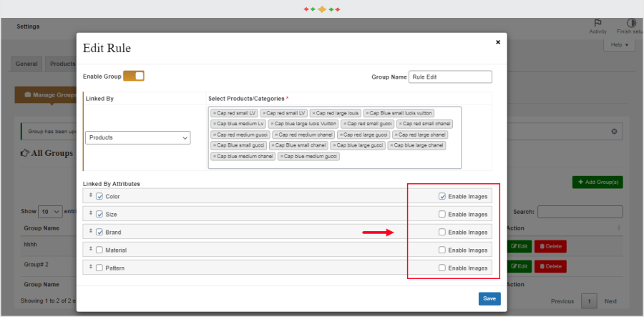Go to the Next page
The image size is (644, 317).
(610, 301)
